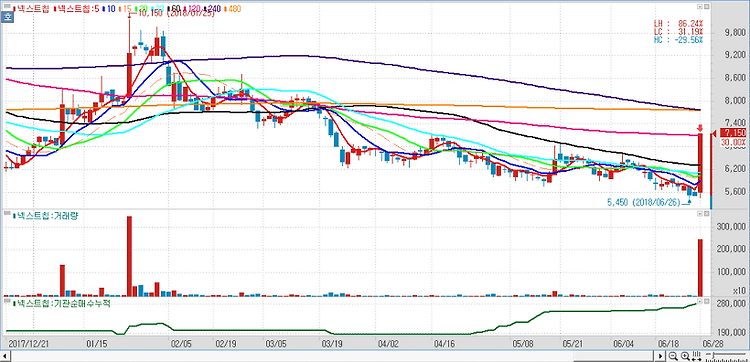Click the zoom in magnifier icon
Viewport: 750px width, 362px height.
pos(685,356)
